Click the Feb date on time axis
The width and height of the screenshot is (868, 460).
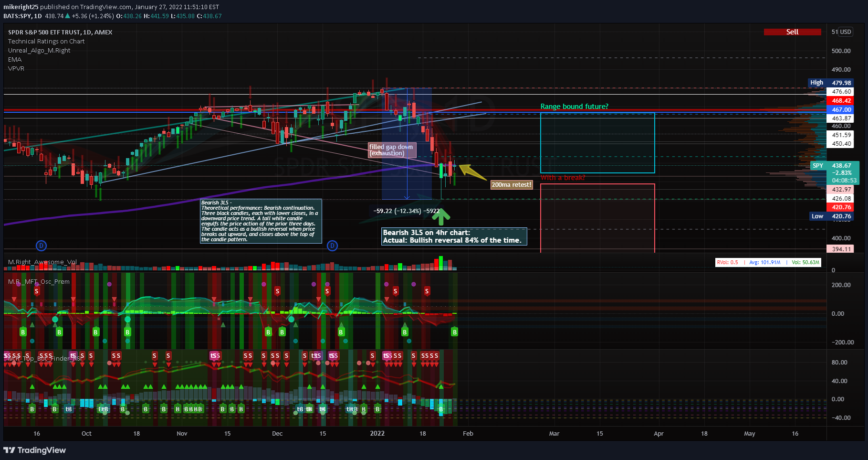coord(468,434)
